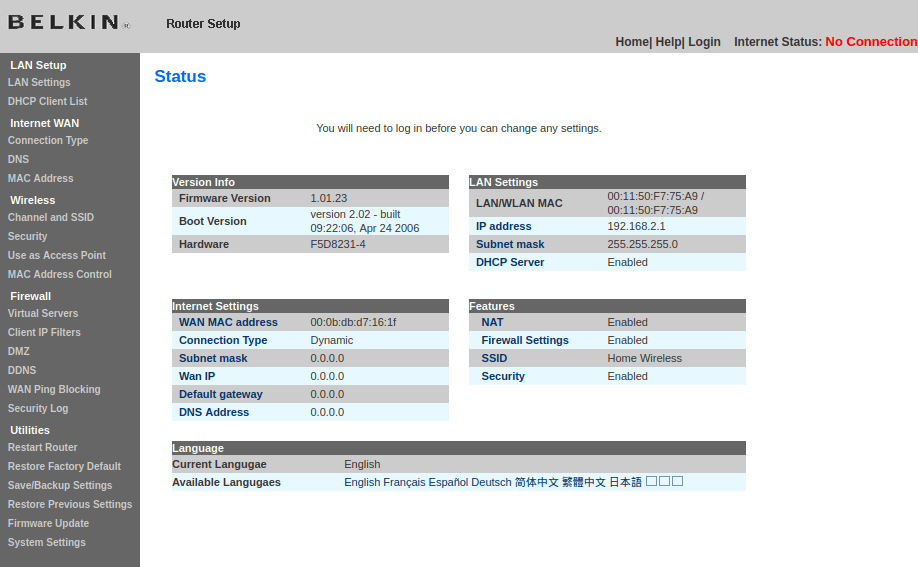Screen dimensions: 918x567
Task: Open Channel and SSID settings
Action: coord(50,218)
